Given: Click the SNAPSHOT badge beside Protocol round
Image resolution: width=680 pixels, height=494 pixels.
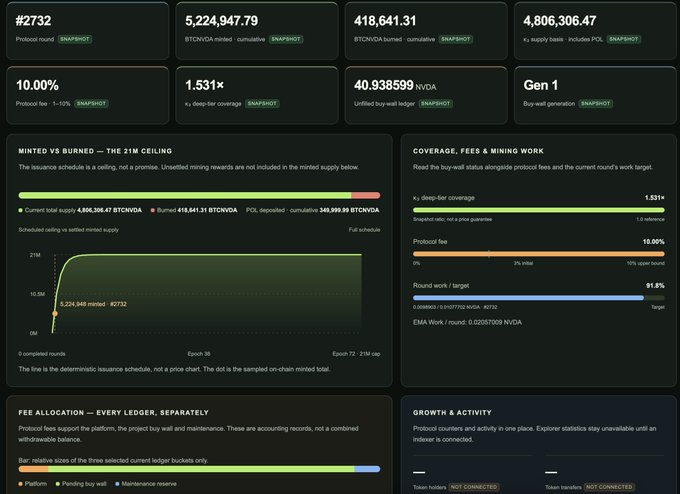Looking at the screenshot, I should coord(75,39).
